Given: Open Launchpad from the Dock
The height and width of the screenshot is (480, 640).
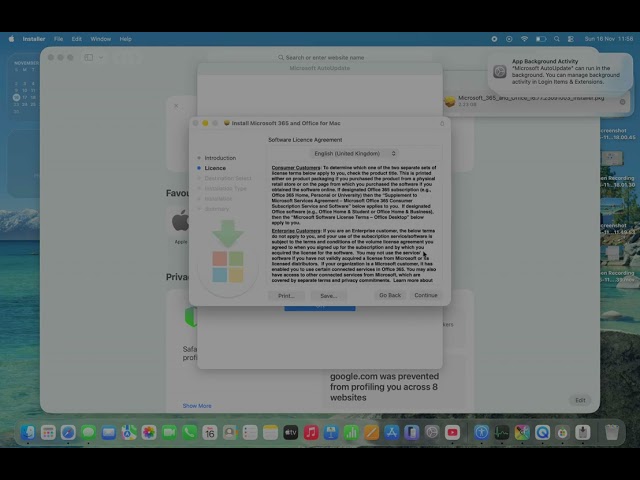Looking at the screenshot, I should click(x=48, y=433).
